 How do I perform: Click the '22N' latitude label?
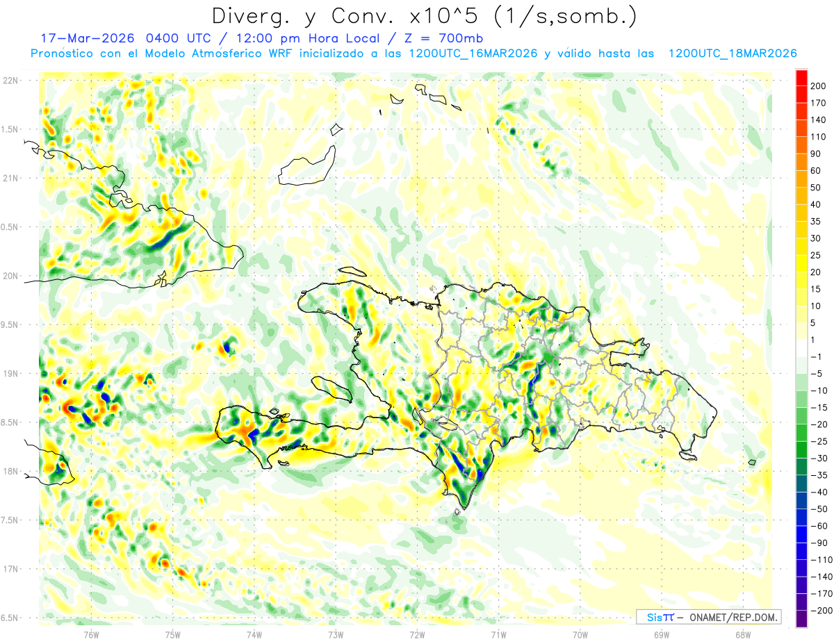click(10, 80)
